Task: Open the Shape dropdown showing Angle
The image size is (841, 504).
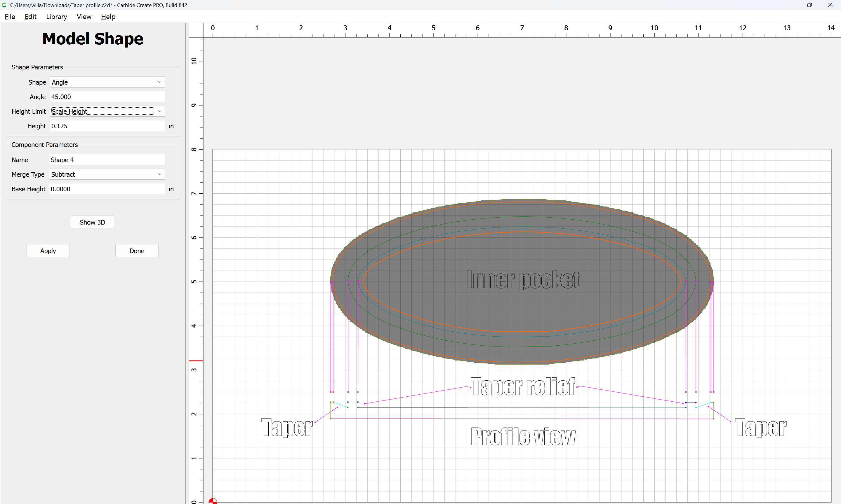Action: click(107, 82)
